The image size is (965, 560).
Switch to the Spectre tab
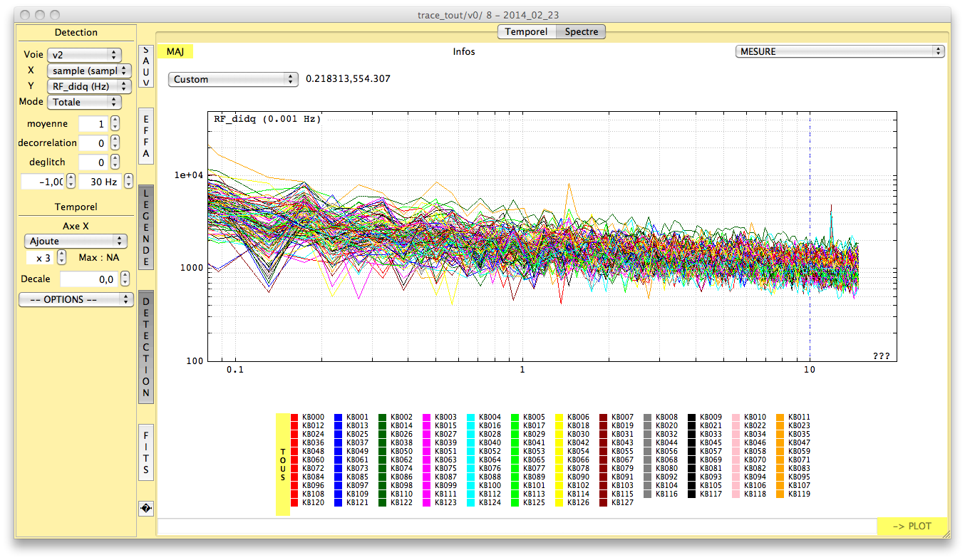[581, 31]
